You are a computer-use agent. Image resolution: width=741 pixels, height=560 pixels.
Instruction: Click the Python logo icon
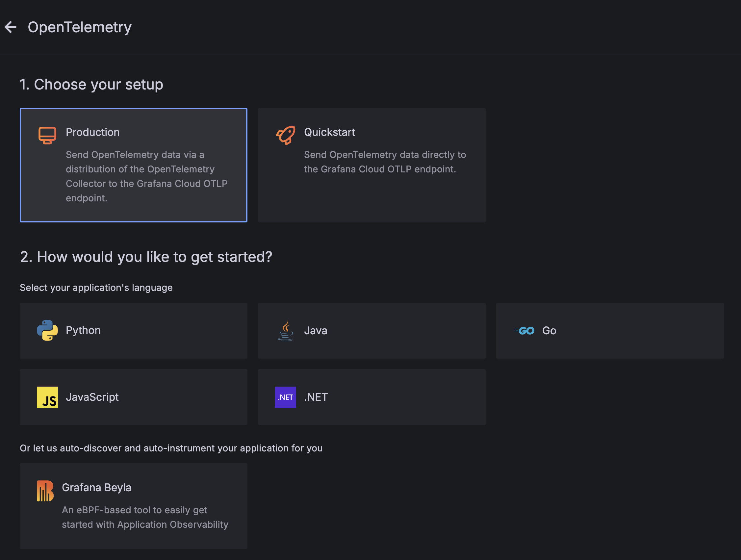pyautogui.click(x=47, y=330)
